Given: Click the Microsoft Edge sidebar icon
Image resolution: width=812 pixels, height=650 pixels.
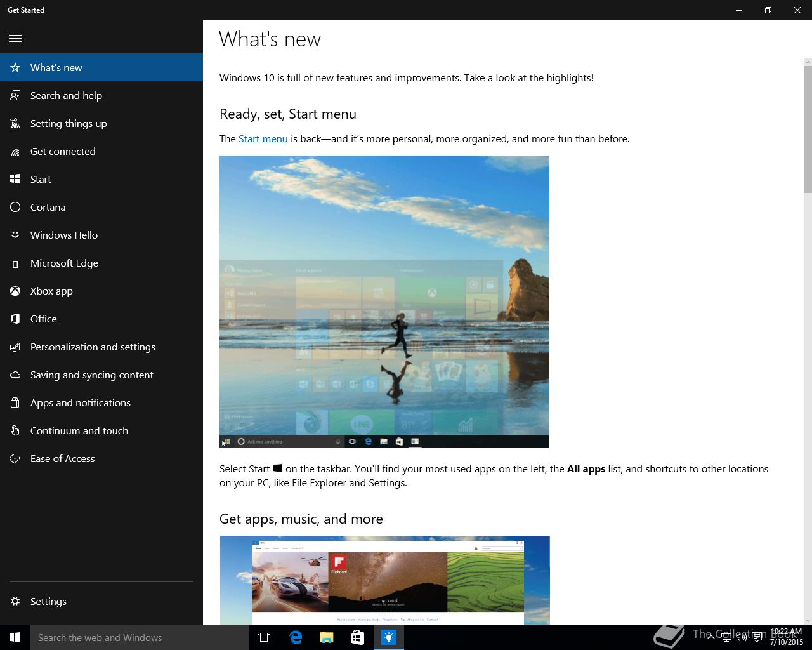Looking at the screenshot, I should pos(15,263).
